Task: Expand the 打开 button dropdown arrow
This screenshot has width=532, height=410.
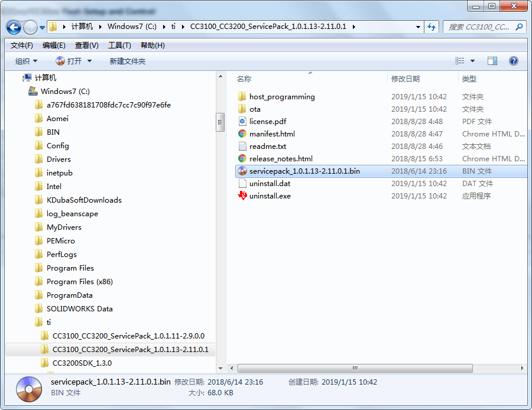Action: [90, 61]
